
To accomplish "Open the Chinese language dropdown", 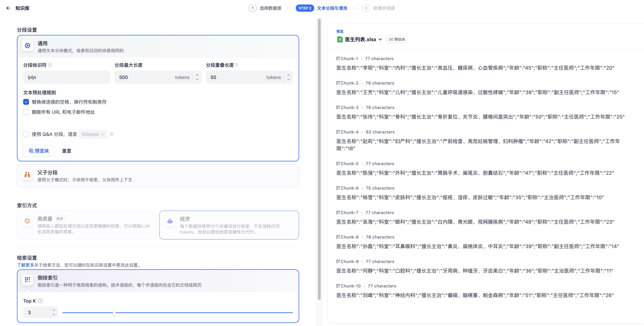I will pyautogui.click(x=93, y=134).
